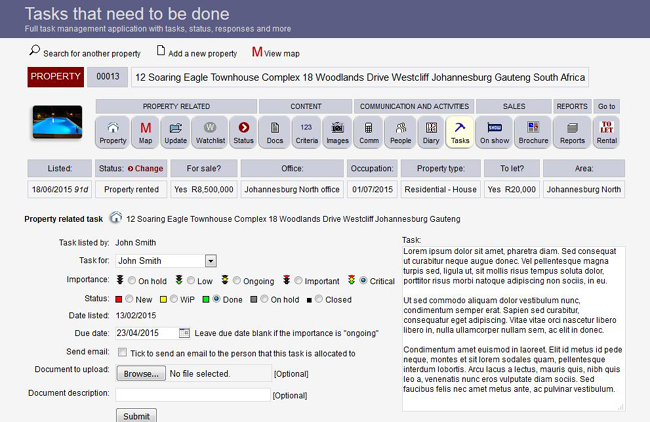Click the Residential - House cell
The image size is (650, 422).
pos(440,189)
